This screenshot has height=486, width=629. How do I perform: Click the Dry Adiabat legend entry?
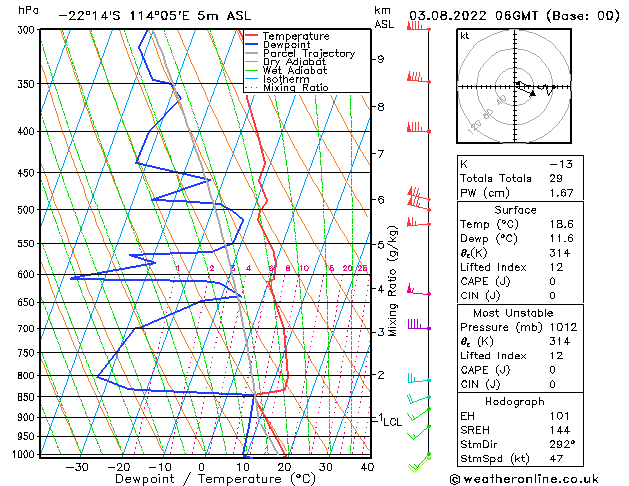286,62
